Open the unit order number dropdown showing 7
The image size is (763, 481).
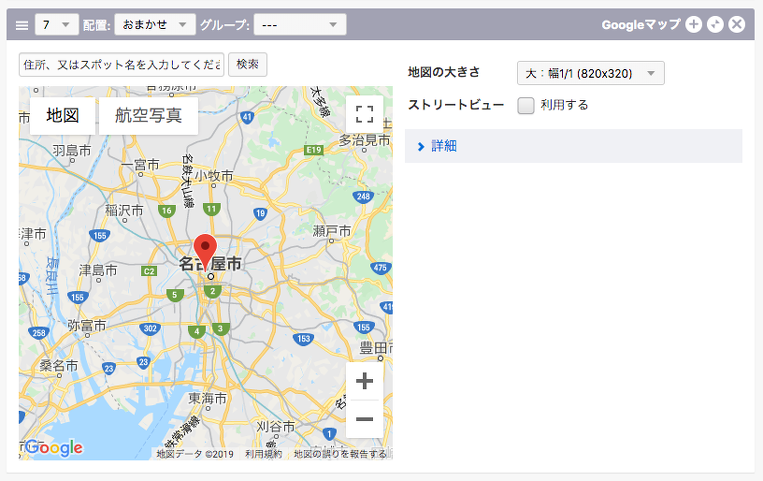coord(57,24)
